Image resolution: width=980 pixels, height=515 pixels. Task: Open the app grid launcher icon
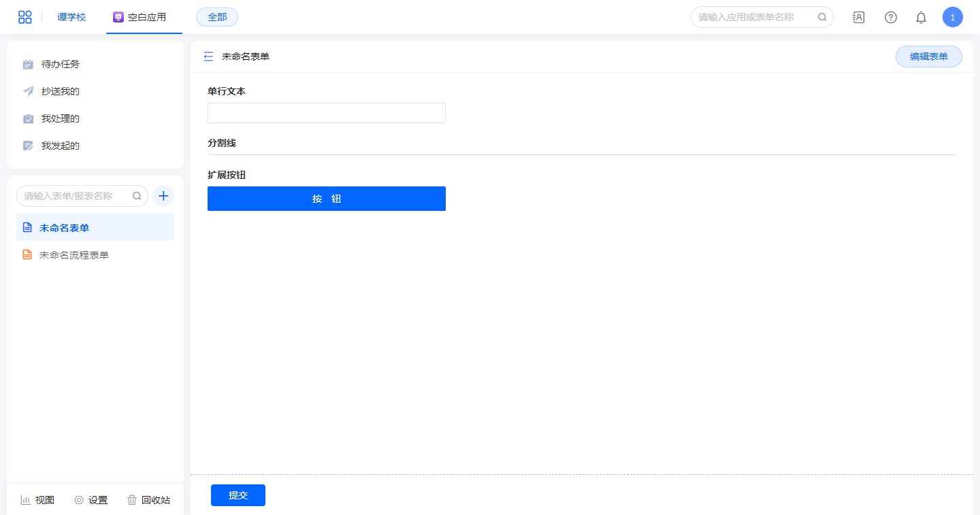(x=24, y=17)
